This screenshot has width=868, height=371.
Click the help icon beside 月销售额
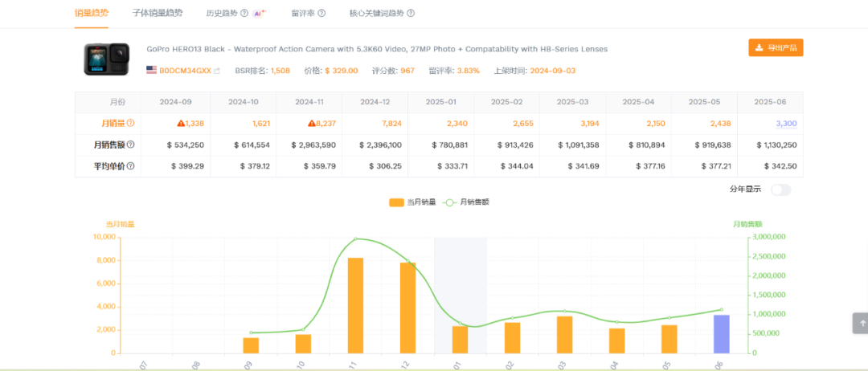click(131, 145)
